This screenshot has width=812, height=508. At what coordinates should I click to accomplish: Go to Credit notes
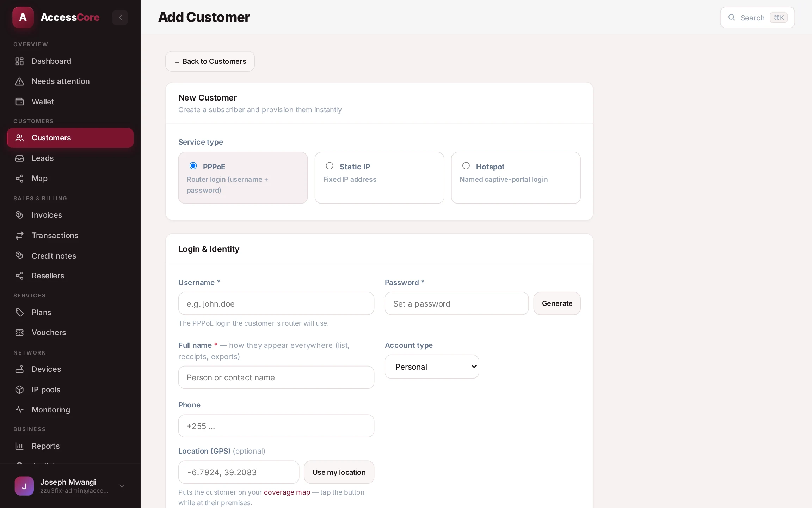pos(70,255)
